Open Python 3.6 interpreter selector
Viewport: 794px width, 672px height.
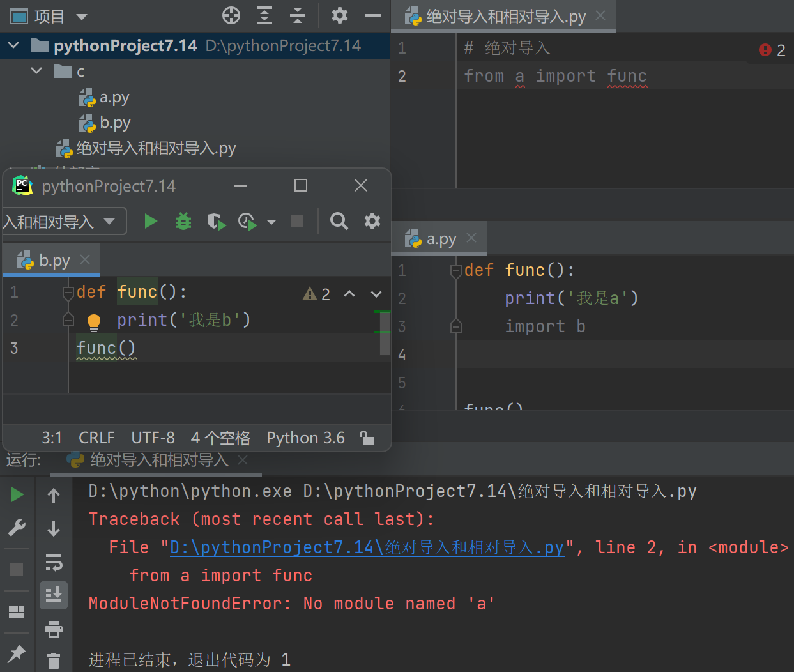305,438
